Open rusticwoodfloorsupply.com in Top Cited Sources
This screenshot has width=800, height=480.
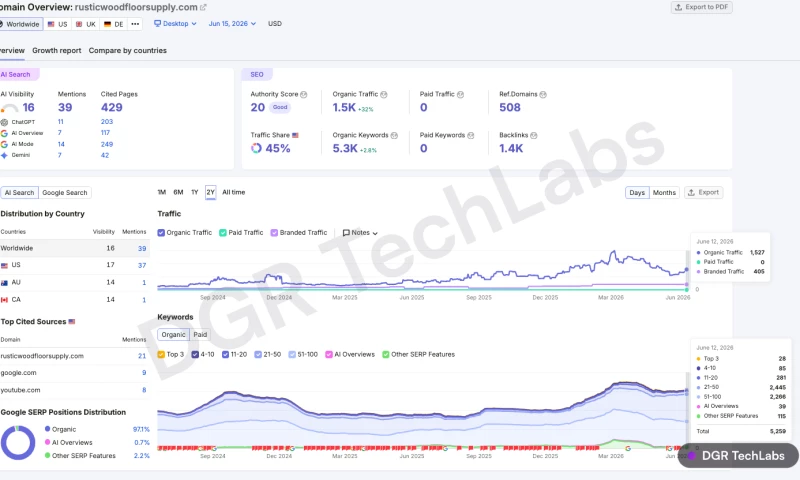point(42,356)
